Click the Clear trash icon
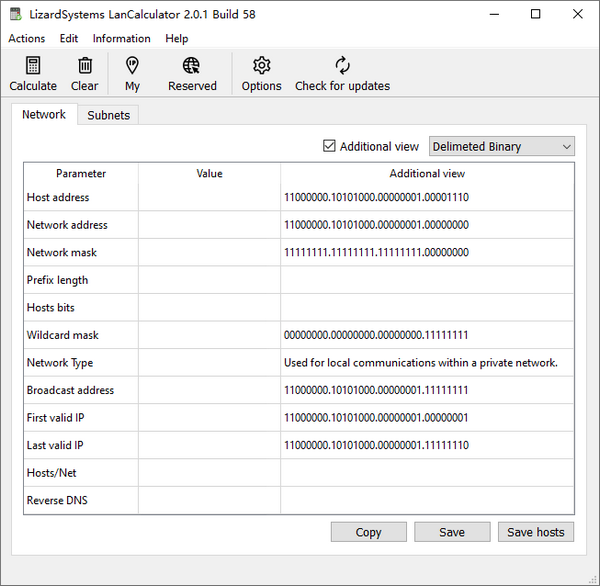Viewport: 600px width, 586px height. point(85,66)
